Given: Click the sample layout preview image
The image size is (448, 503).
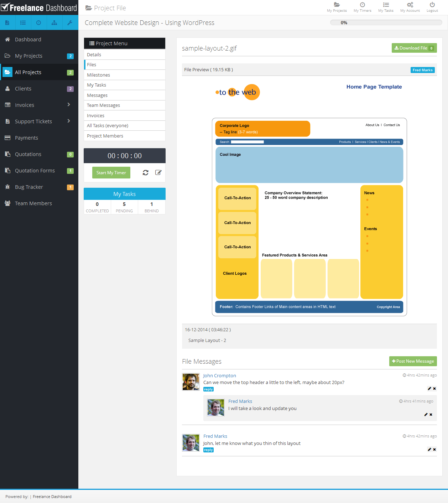Looking at the screenshot, I should tap(309, 199).
